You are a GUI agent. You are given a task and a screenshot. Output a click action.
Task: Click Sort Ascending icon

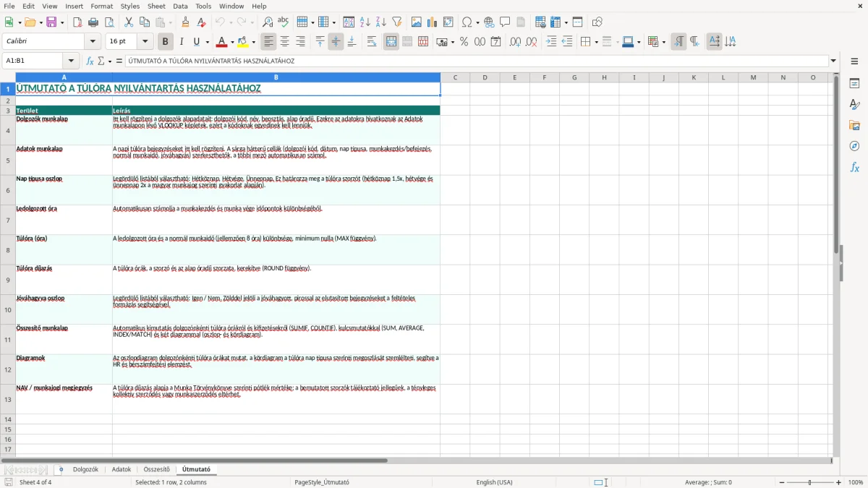tap(365, 22)
